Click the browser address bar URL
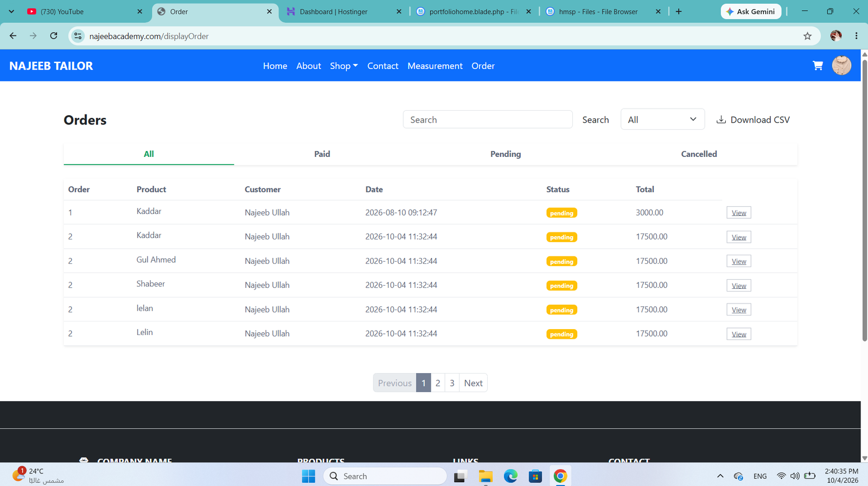The height and width of the screenshot is (486, 868). (x=149, y=36)
